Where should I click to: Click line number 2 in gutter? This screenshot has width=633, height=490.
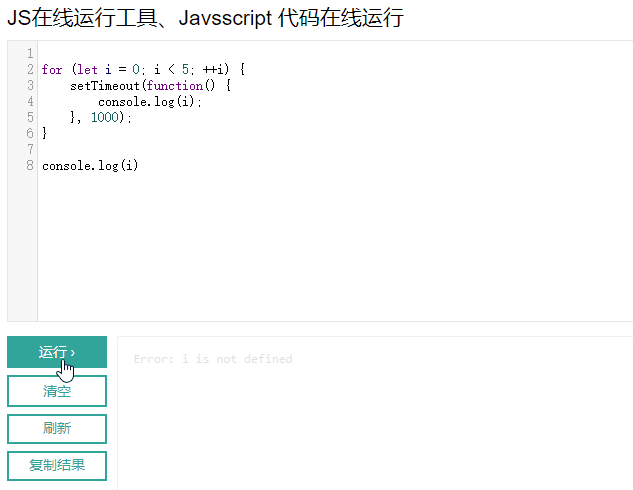pyautogui.click(x=30, y=69)
